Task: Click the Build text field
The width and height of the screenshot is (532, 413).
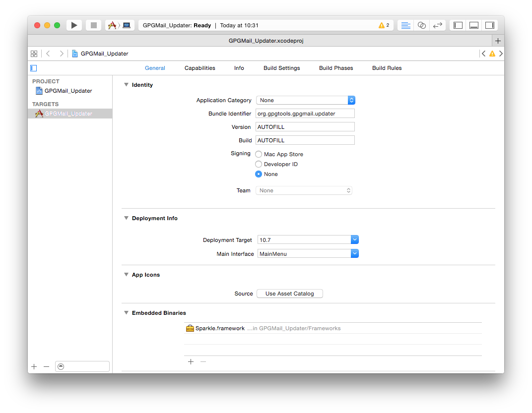Action: pos(305,140)
